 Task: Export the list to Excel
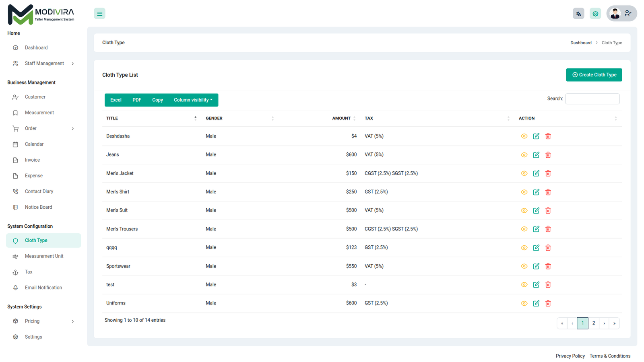(x=116, y=100)
